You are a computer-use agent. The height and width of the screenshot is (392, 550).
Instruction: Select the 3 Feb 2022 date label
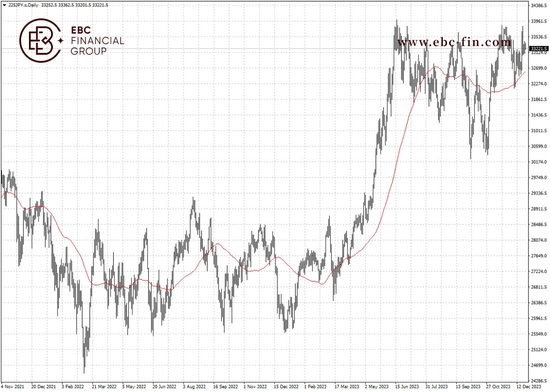point(73,387)
